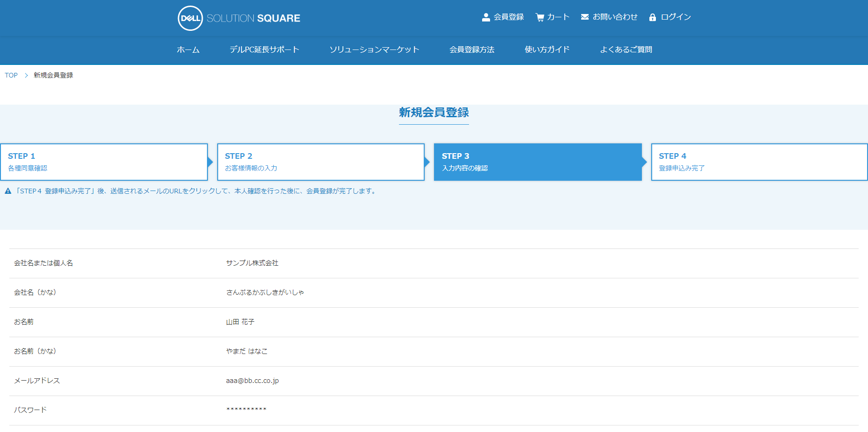Click the warning triangle icon by STEP4 notice
The width and height of the screenshot is (868, 432).
8,191
